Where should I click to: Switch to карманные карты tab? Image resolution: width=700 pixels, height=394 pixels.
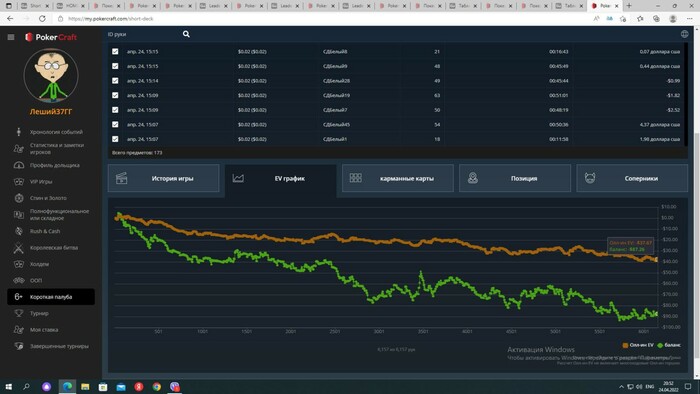398,178
